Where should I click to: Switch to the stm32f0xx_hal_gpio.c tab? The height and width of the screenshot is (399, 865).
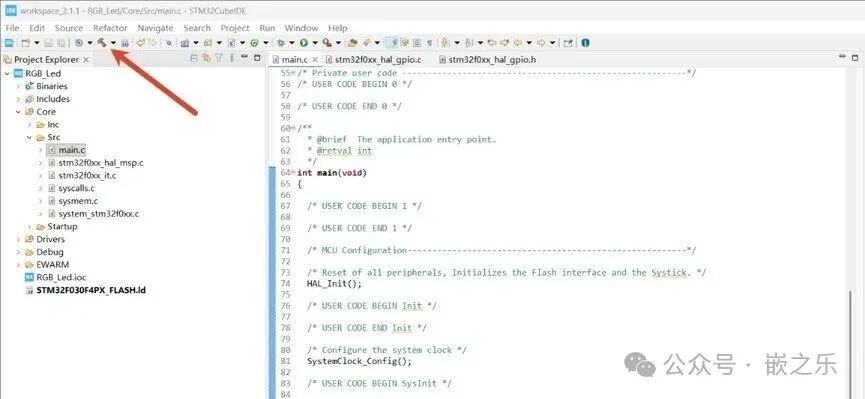point(373,60)
